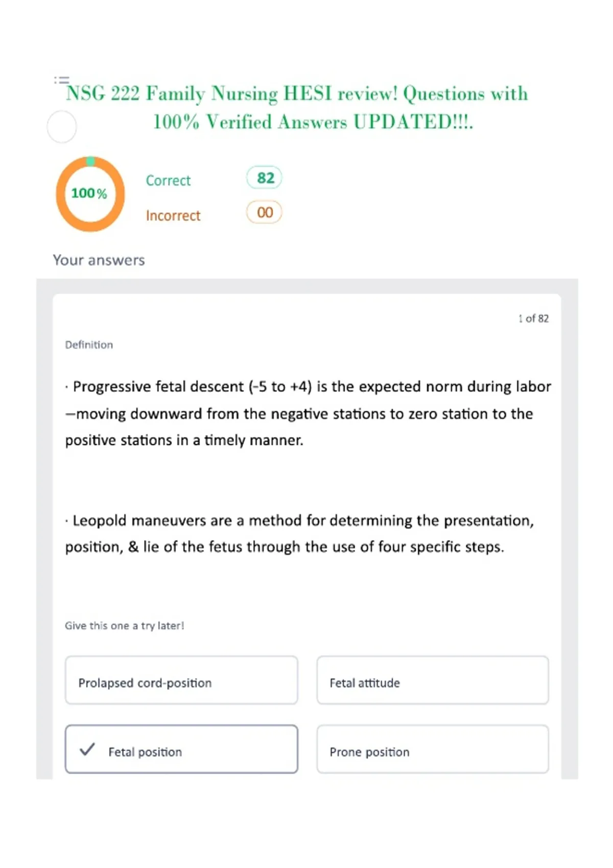Click the Your answers heading
The height and width of the screenshot is (868, 613).
99,260
